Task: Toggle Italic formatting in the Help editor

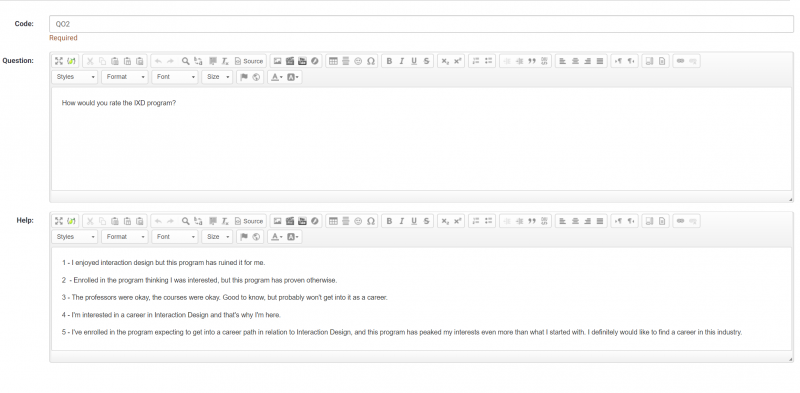Action: 402,222
